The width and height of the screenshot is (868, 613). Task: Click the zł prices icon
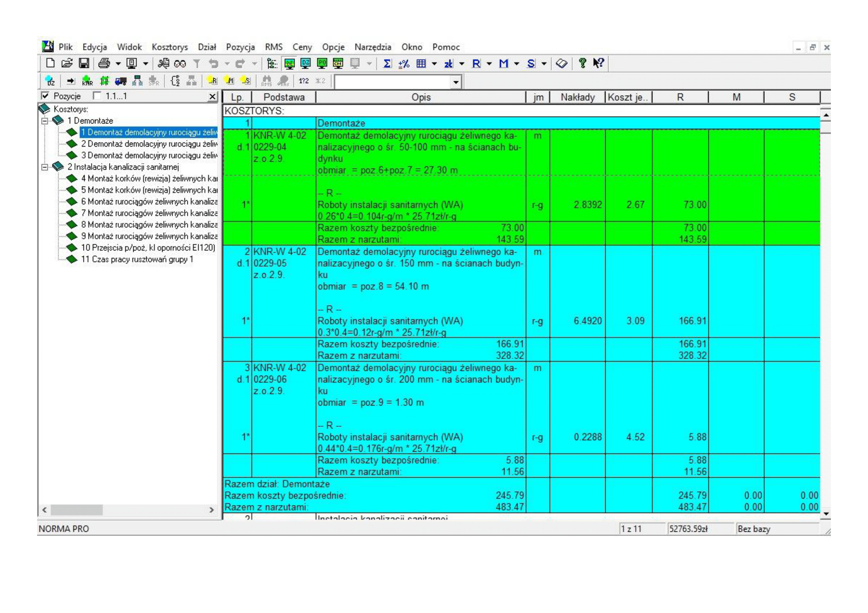448,63
